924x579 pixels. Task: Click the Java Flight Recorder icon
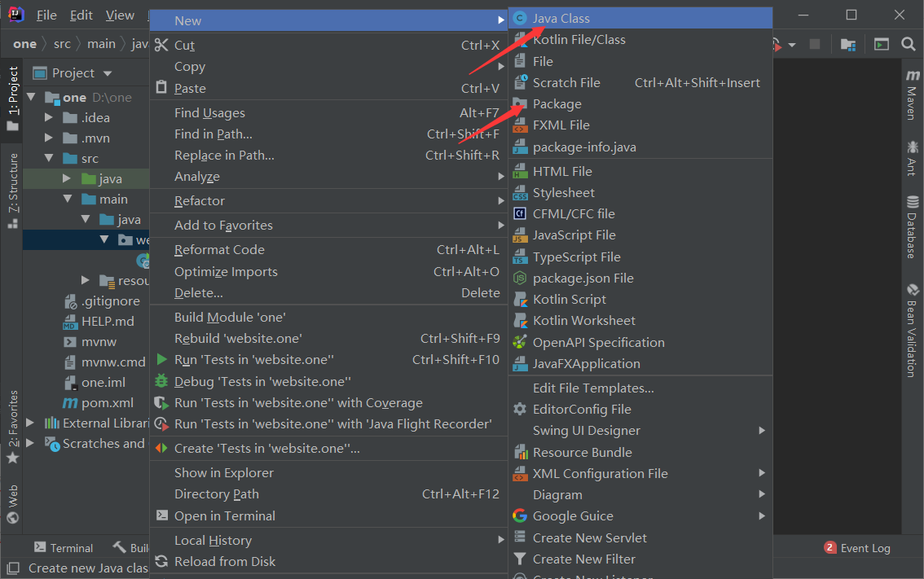161,424
